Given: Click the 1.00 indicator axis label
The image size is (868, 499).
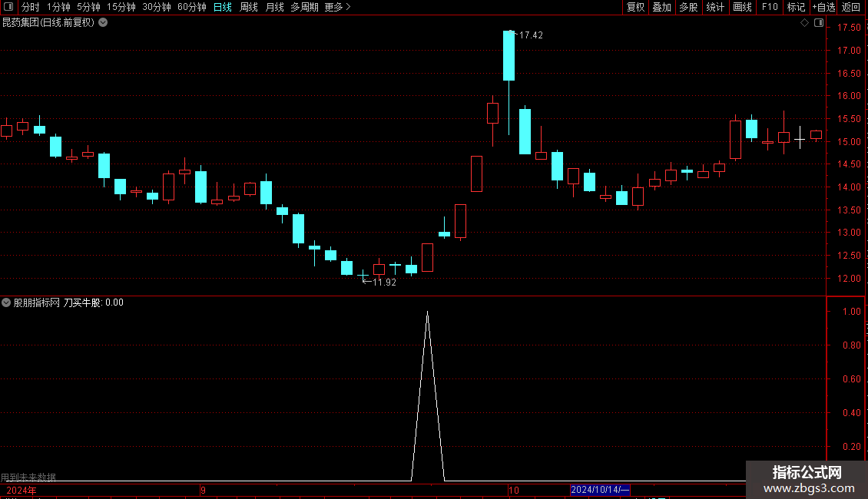Looking at the screenshot, I should click(x=851, y=312).
